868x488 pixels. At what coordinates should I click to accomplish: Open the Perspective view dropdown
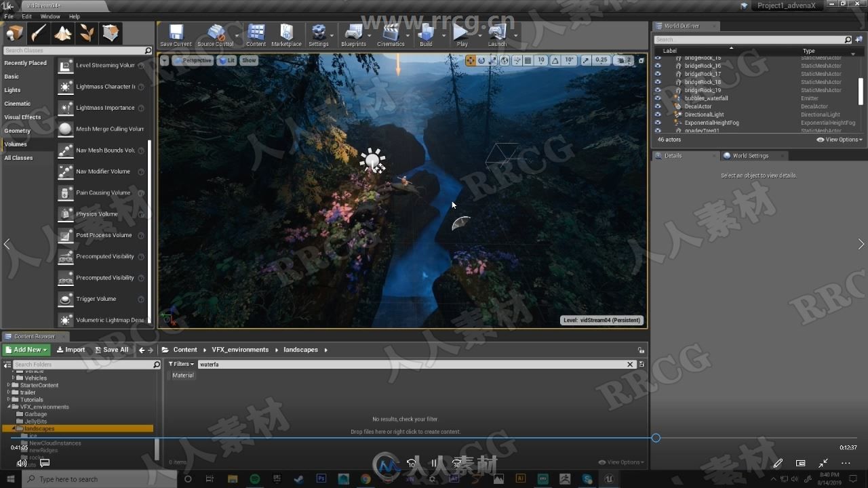tap(193, 60)
